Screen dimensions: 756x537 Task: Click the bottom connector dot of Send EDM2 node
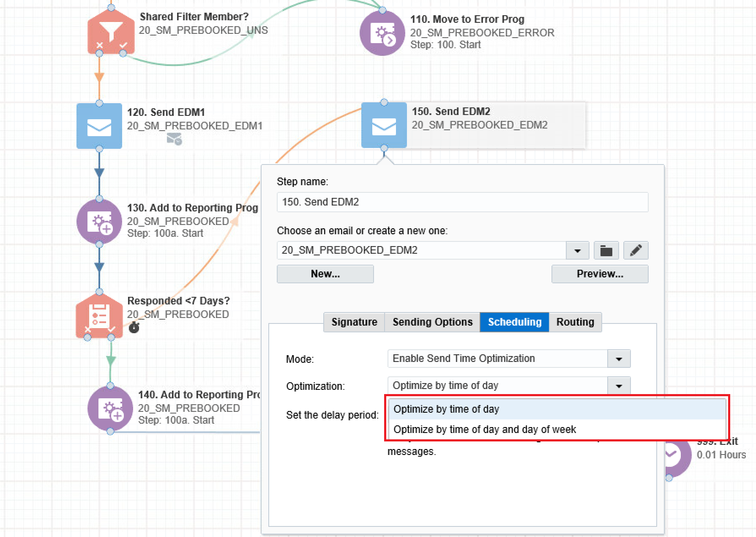coord(384,148)
